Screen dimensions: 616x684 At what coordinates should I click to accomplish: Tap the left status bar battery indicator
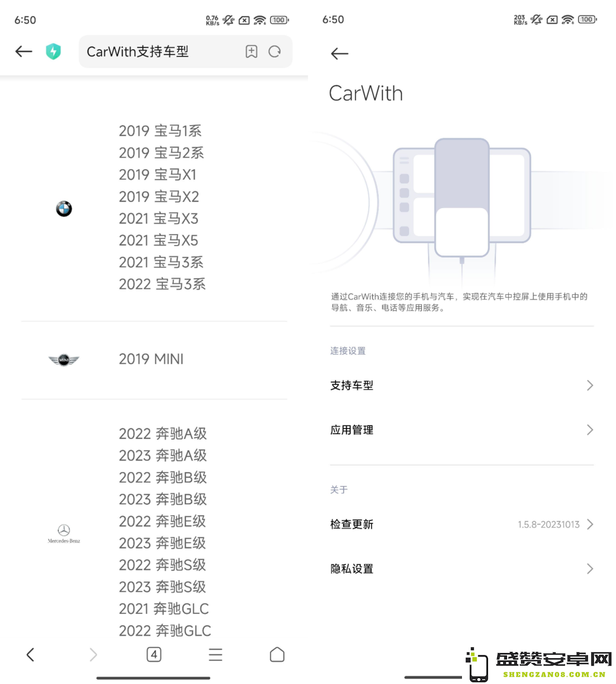280,20
